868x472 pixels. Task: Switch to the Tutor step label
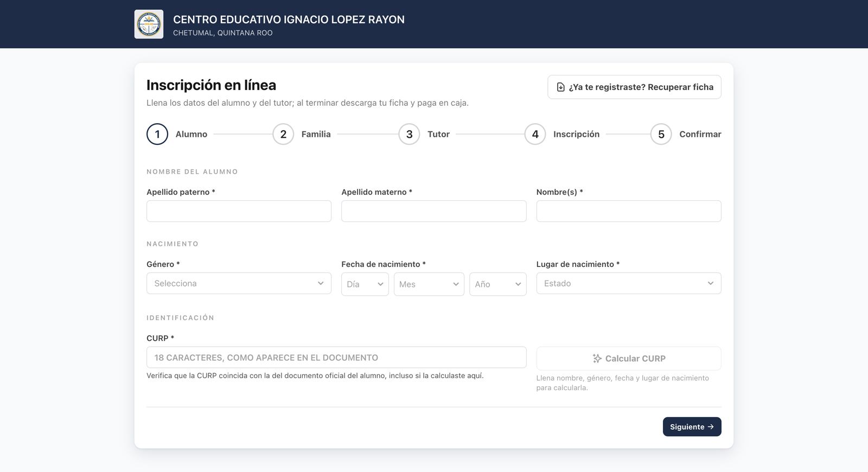click(x=438, y=134)
